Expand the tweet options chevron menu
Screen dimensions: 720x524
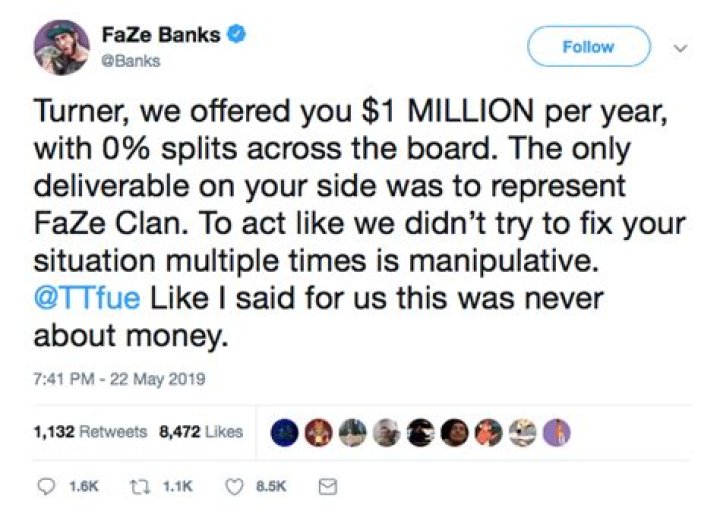(x=684, y=47)
